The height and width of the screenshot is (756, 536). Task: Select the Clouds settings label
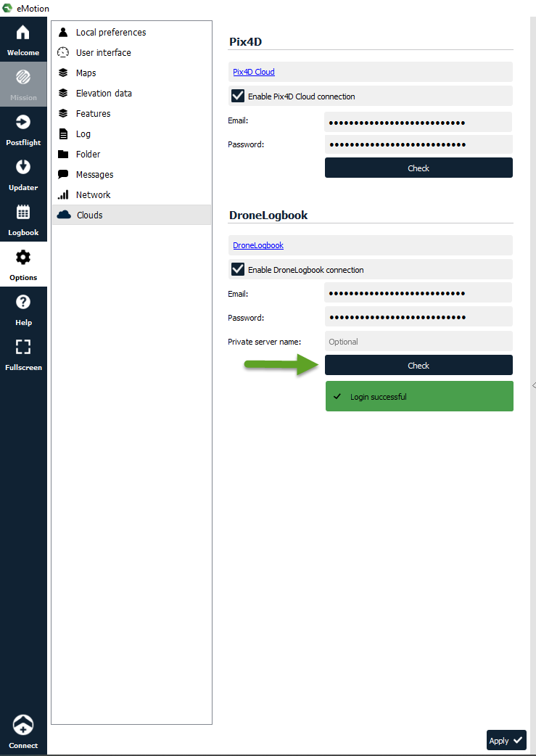point(90,215)
